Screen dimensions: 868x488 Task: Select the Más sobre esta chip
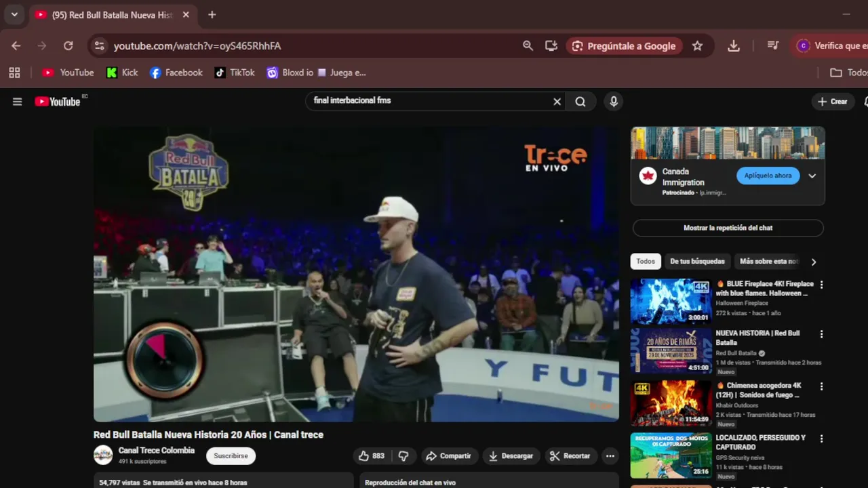768,261
